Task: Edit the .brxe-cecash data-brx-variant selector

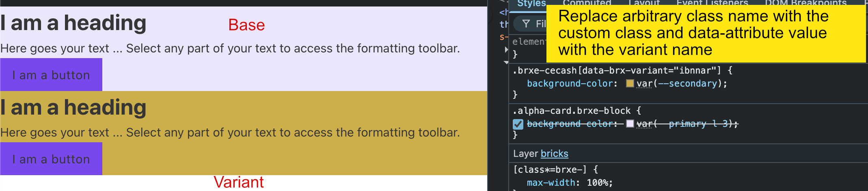Action: pos(617,71)
